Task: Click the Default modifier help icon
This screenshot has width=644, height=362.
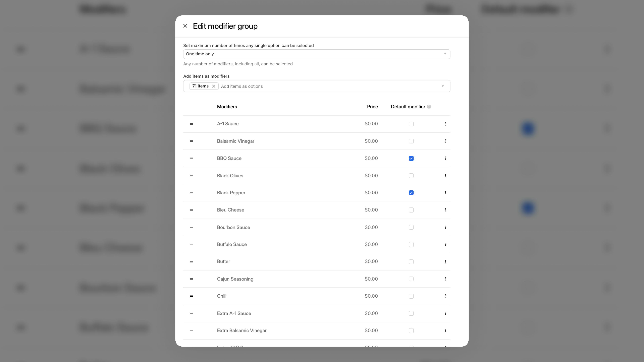Action: pos(429,107)
